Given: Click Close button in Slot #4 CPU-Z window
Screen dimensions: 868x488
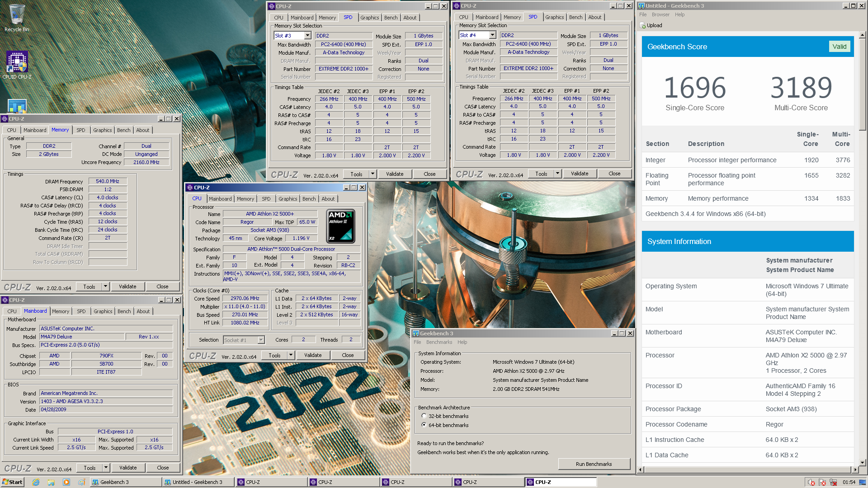Looking at the screenshot, I should [x=614, y=174].
